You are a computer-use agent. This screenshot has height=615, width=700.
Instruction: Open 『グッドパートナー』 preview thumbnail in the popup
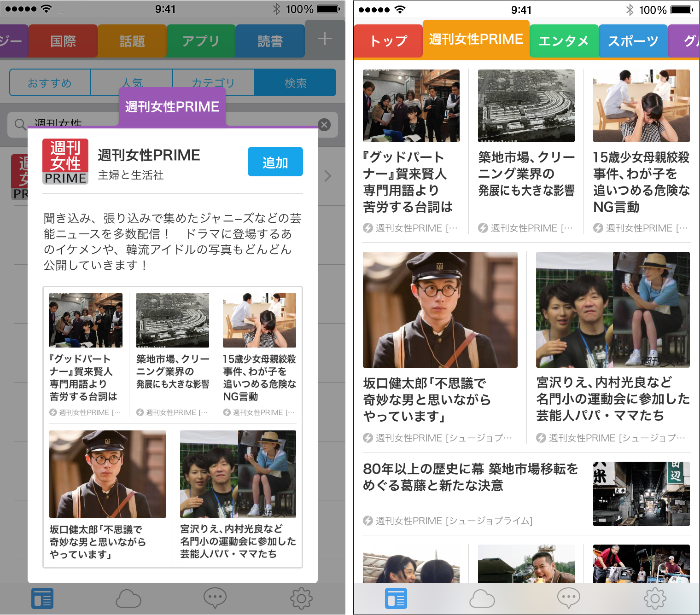pos(86,320)
